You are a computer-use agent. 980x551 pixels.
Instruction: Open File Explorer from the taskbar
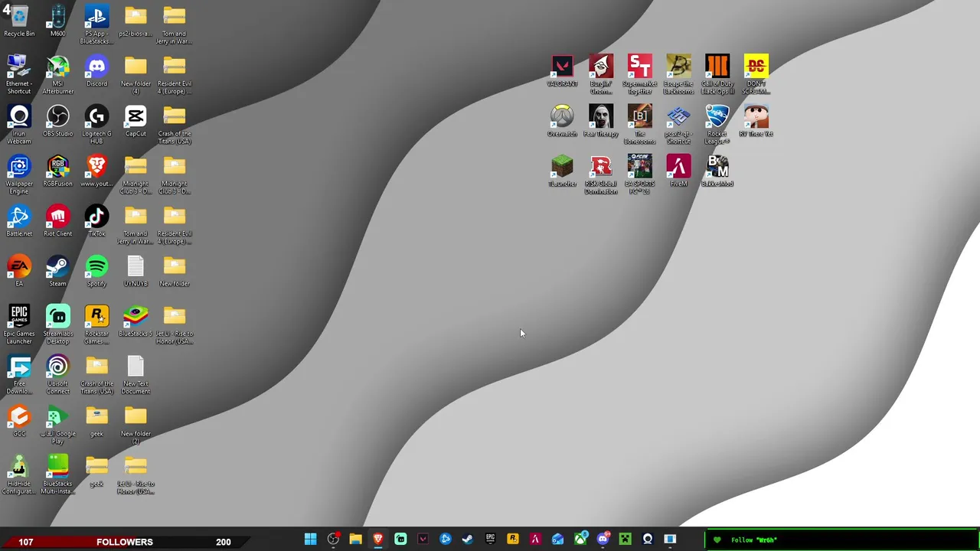(355, 540)
